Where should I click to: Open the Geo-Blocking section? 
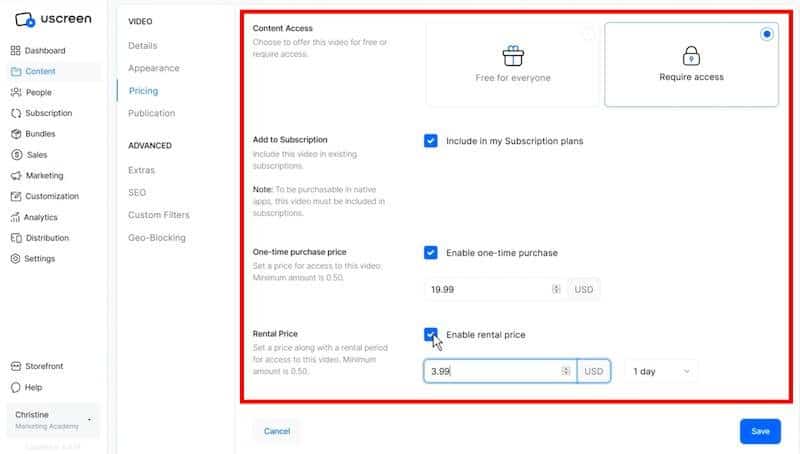click(158, 238)
